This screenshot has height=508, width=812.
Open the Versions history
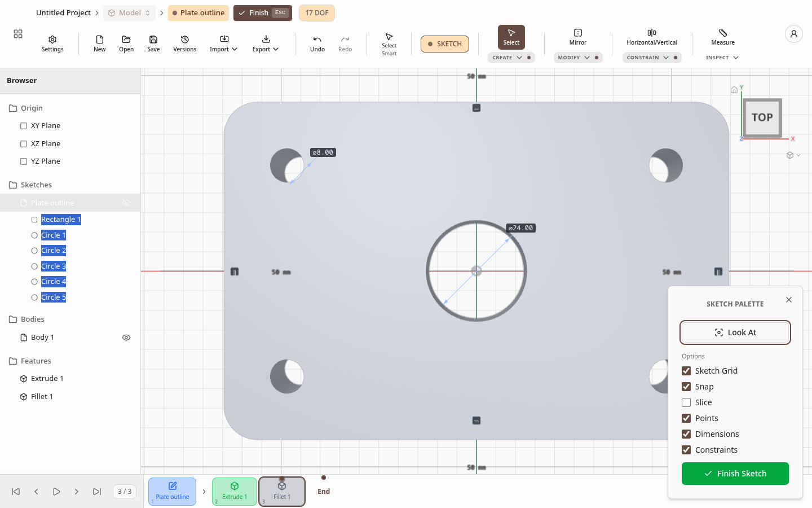point(185,43)
